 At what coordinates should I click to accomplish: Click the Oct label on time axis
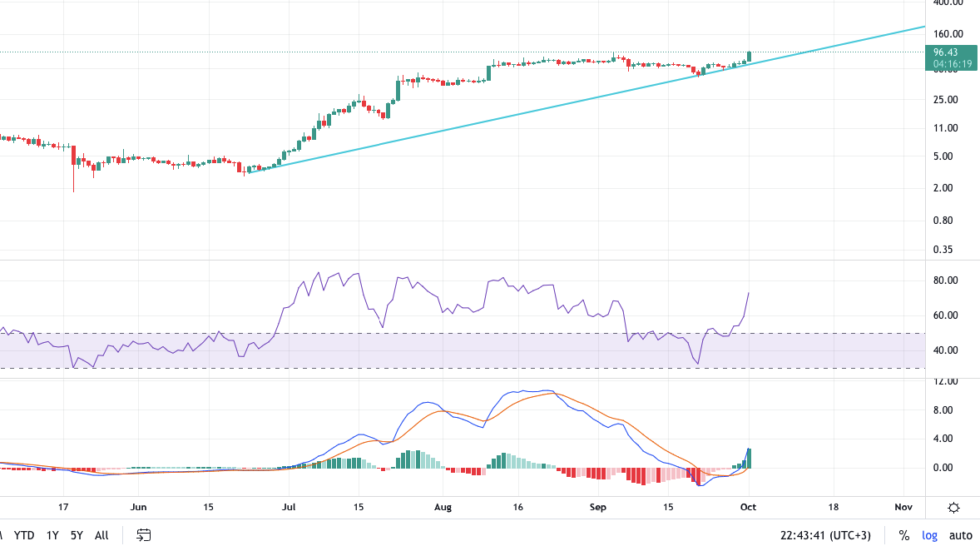[x=748, y=507]
